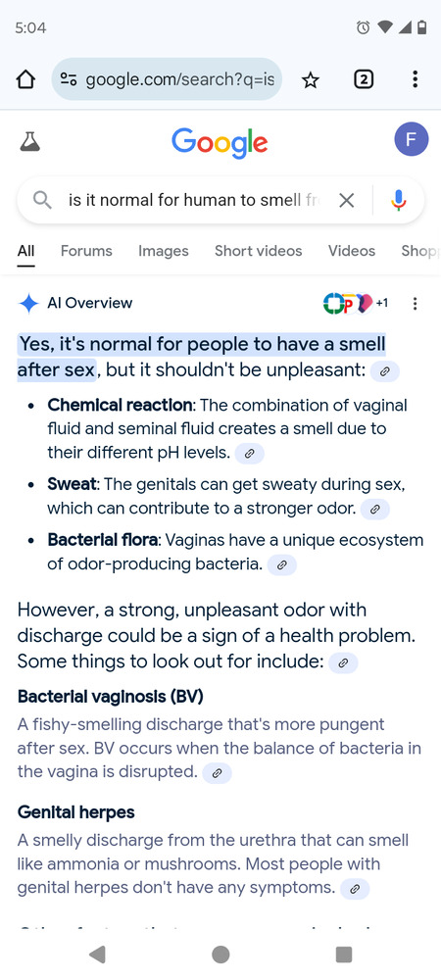Open AI Overview three-dot options menu
The height and width of the screenshot is (980, 441).
point(415,303)
